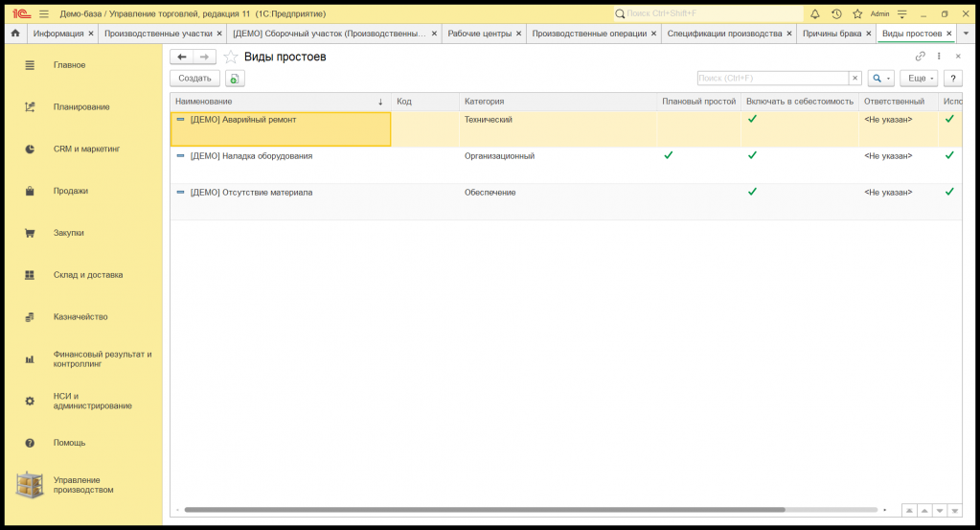Click the copy-create icon next to Создать
980x530 pixels.
(235, 79)
